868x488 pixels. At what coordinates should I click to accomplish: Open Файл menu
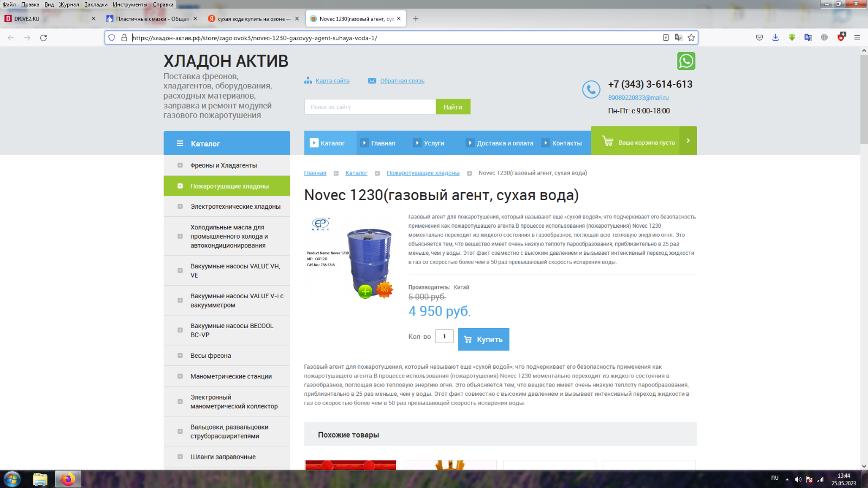(x=9, y=4)
